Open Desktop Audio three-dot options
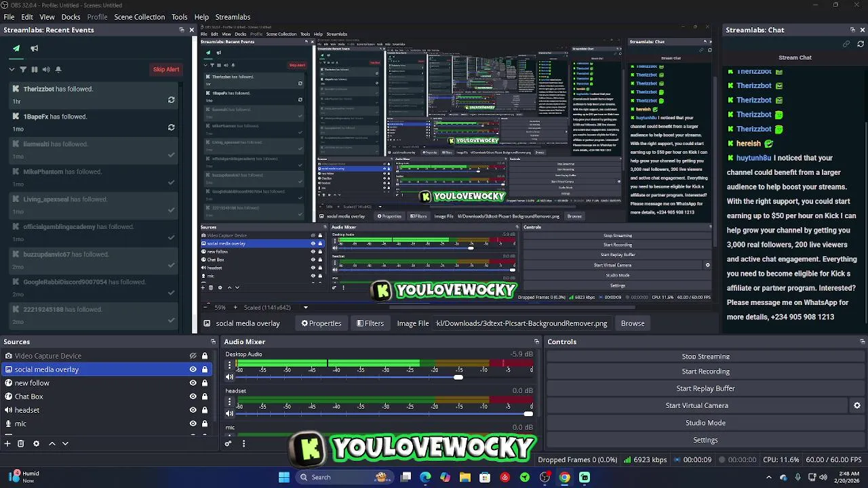868x488 pixels. click(229, 365)
